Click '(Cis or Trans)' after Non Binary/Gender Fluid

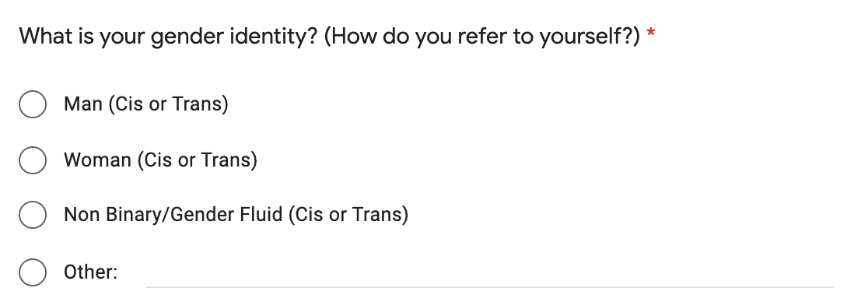click(x=348, y=215)
